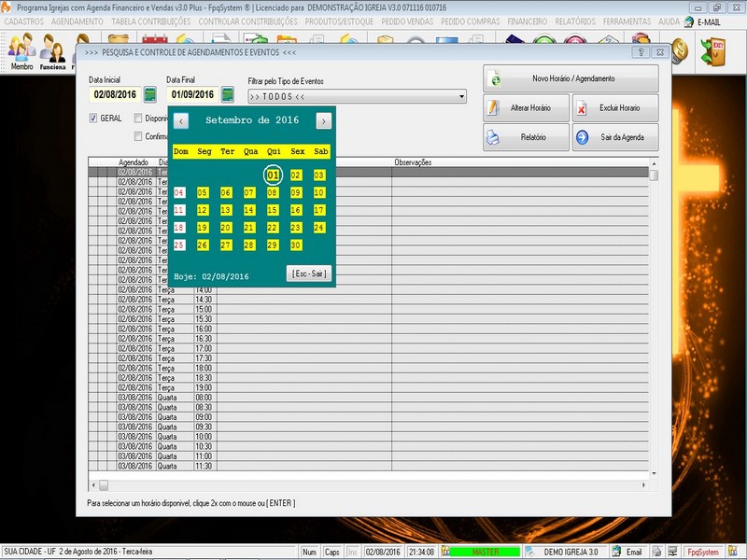Click the Alterar Horário button
The height and width of the screenshot is (560, 747).
coord(526,108)
